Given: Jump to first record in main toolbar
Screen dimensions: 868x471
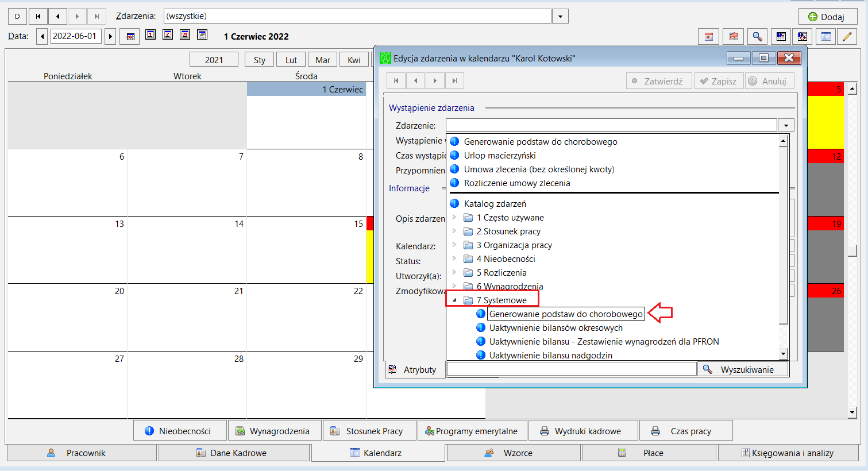Looking at the screenshot, I should click(x=38, y=16).
